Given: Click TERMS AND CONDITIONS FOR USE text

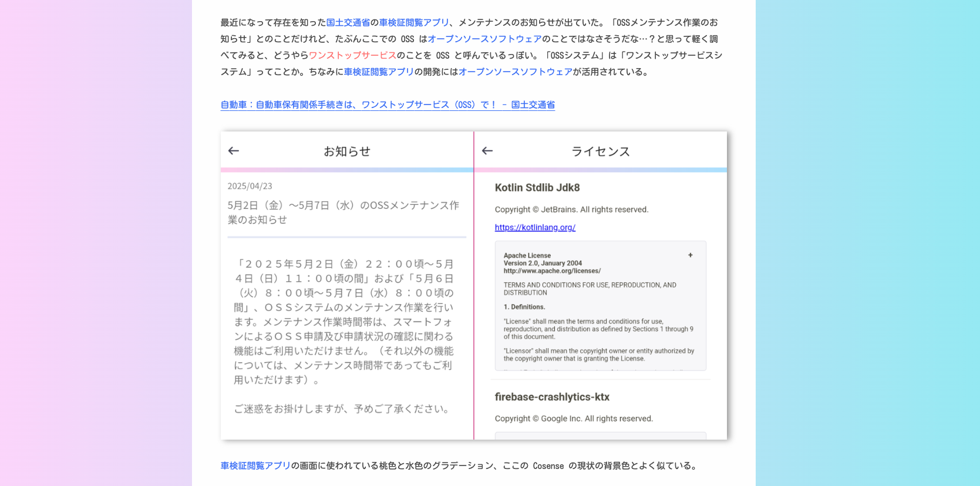Looking at the screenshot, I should point(590,289).
